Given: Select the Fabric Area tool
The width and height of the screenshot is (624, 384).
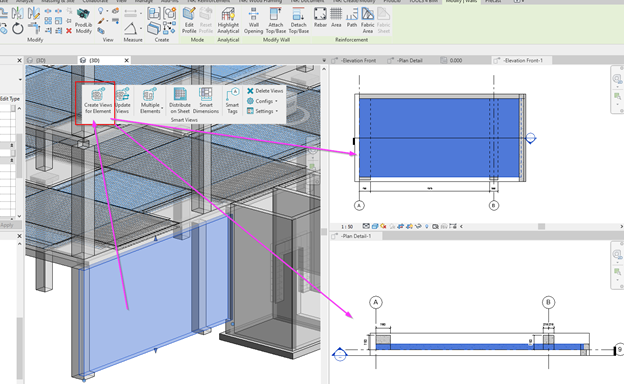Looking at the screenshot, I should click(x=367, y=21).
